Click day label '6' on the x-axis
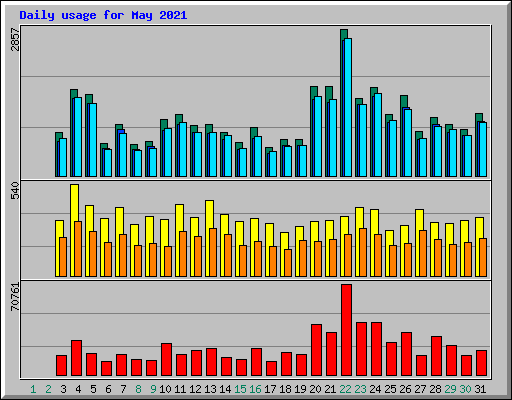Screen dimensions: 512x400 [108, 389]
